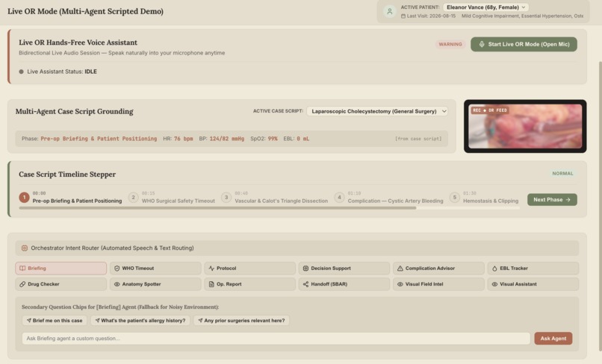602x364 pixels.
Task: Click the arrow icon on Next Phase
Action: coord(568,200)
